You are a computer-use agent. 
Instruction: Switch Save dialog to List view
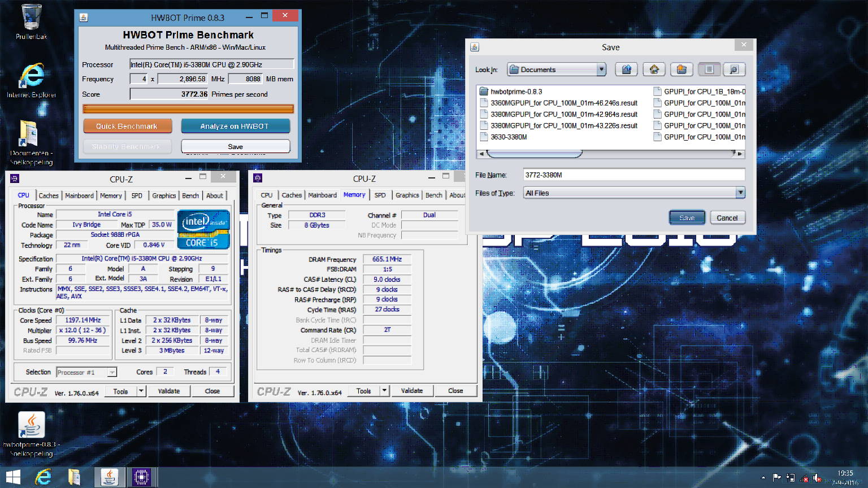709,69
